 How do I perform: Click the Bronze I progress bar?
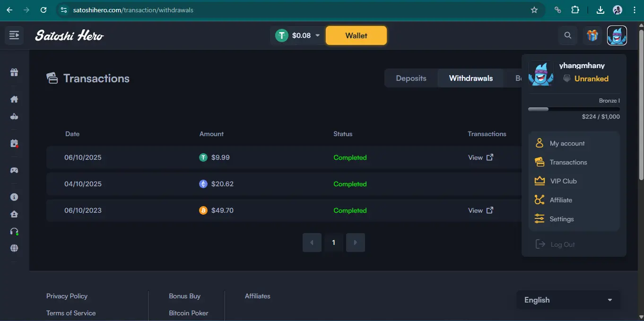pos(574,109)
